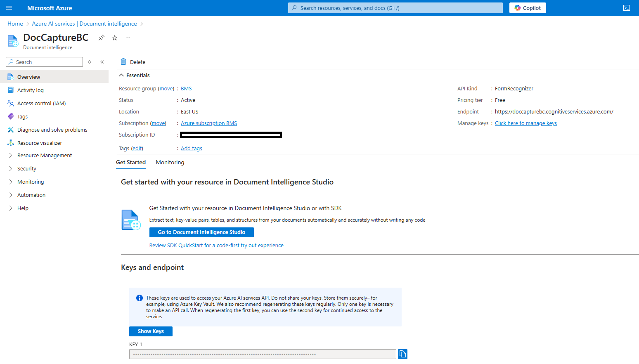Expand Resource Management in sidebar
Image resolution: width=639 pixels, height=364 pixels.
click(44, 155)
